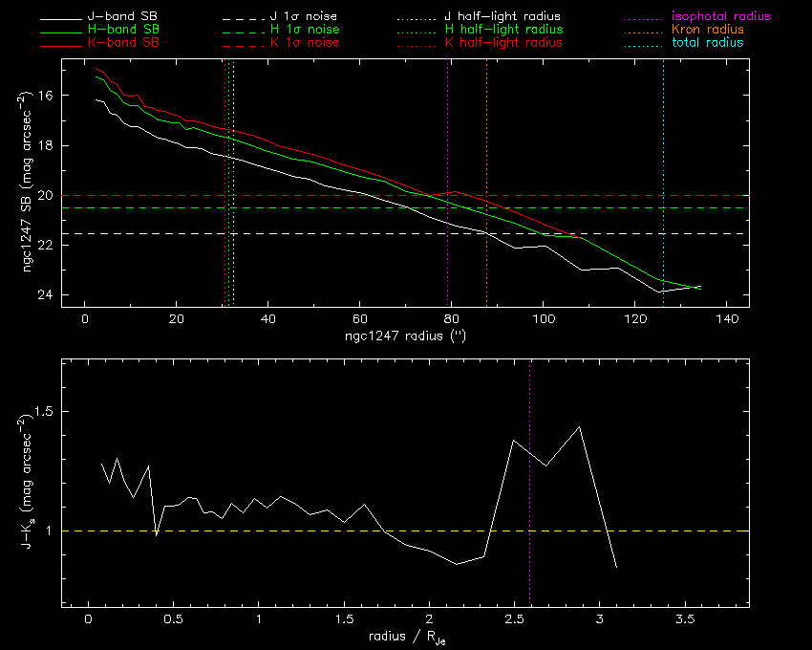Click lower plot x-axis tick label 3.5

[685, 619]
